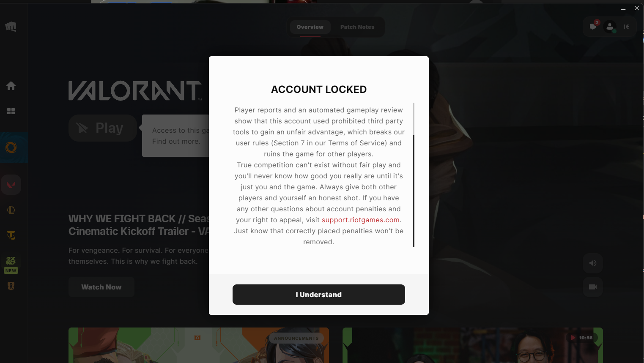Open the Riot Games logo menu
The width and height of the screenshot is (644, 363).
[x=11, y=27]
